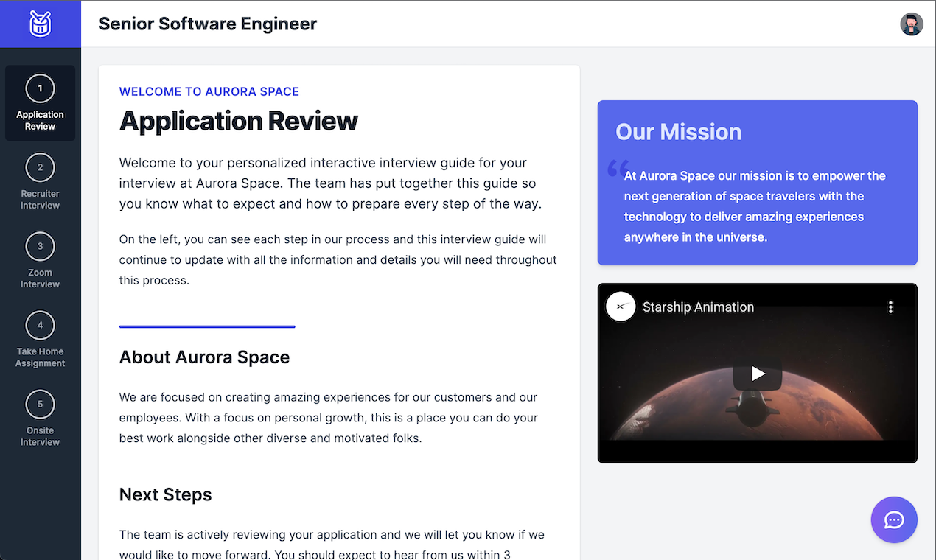Select step 2 circle icon
This screenshot has width=936, height=560.
[x=40, y=167]
